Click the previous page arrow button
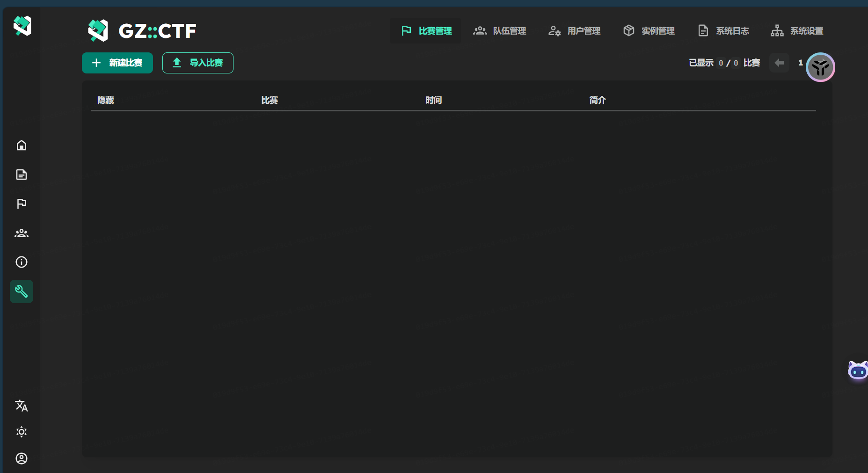The width and height of the screenshot is (868, 473). coord(779,63)
